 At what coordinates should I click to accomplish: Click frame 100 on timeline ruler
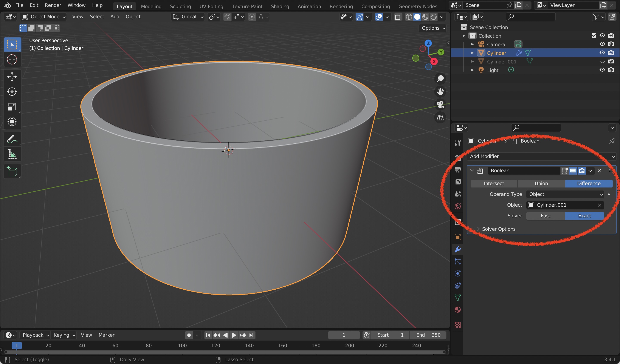(182, 346)
